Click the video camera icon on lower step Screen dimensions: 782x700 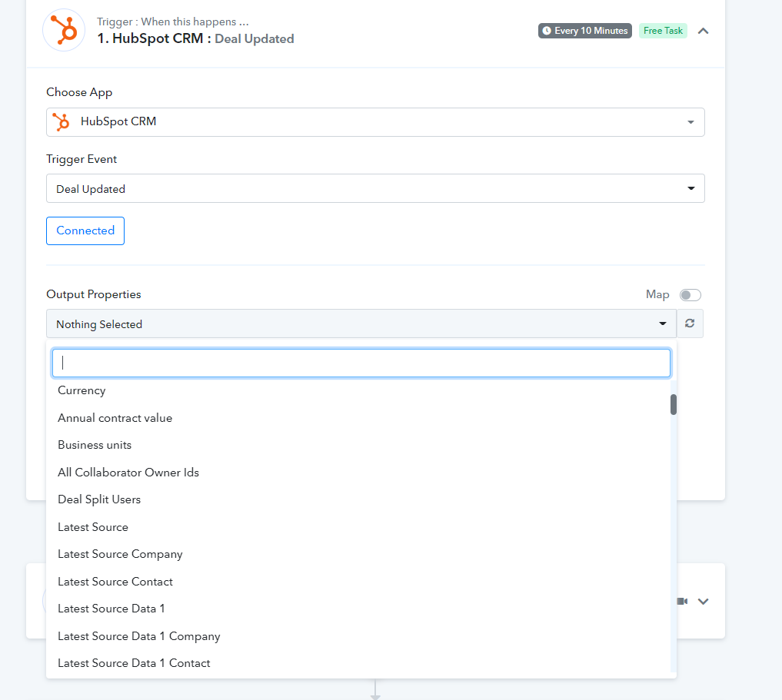pos(682,602)
